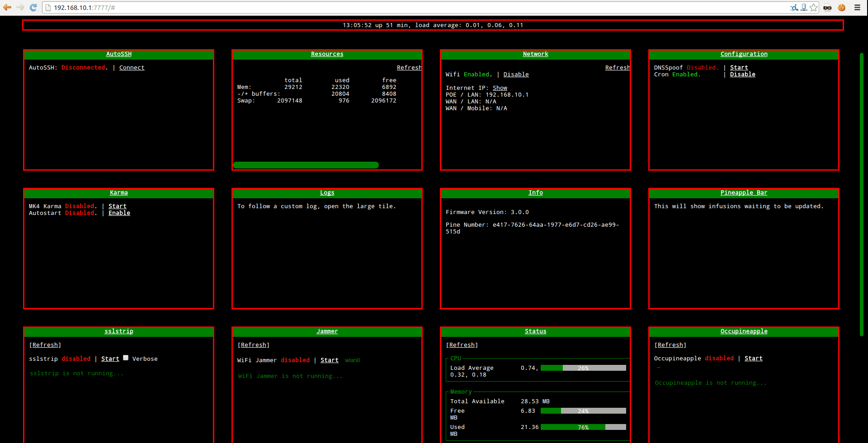Viewport: 868px width, 443px height.
Task: Click the 'Occupineapple is not running...' message
Action: click(711, 383)
